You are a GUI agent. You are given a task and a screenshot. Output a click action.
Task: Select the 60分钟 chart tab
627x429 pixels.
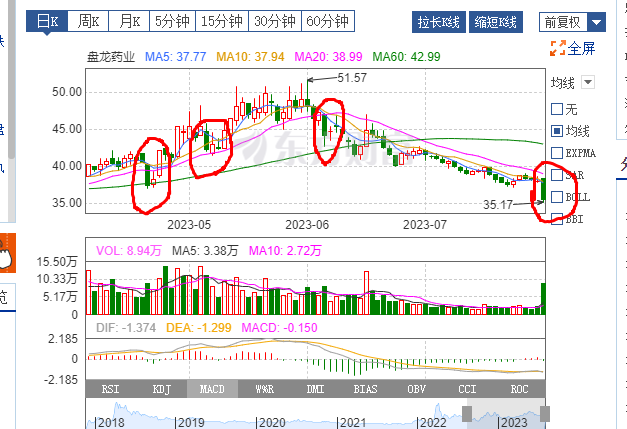tap(327, 21)
